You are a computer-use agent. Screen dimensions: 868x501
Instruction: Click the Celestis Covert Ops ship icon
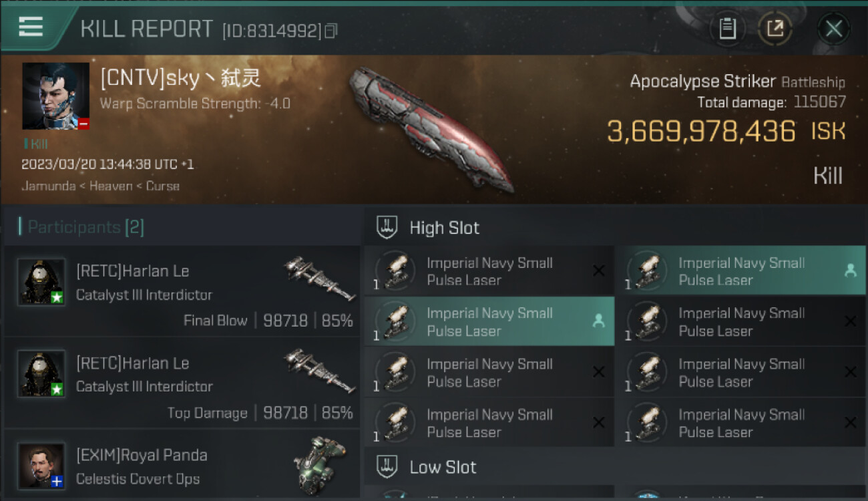(x=319, y=466)
